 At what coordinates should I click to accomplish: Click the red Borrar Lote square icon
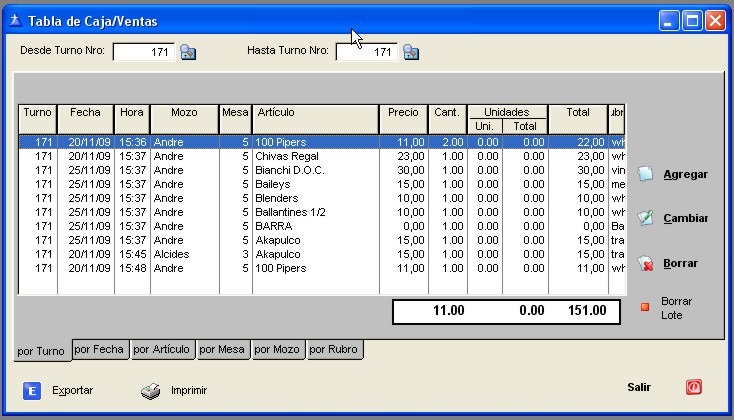click(645, 307)
